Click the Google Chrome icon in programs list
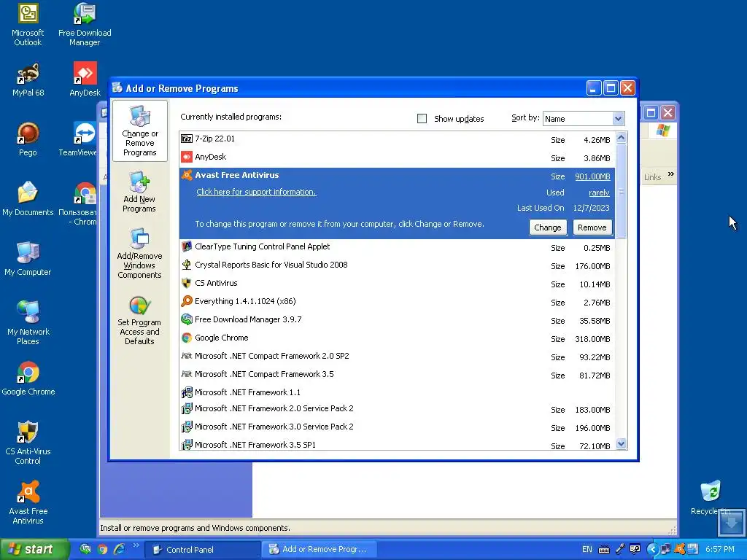Screen dimensions: 747x560 (187, 338)
